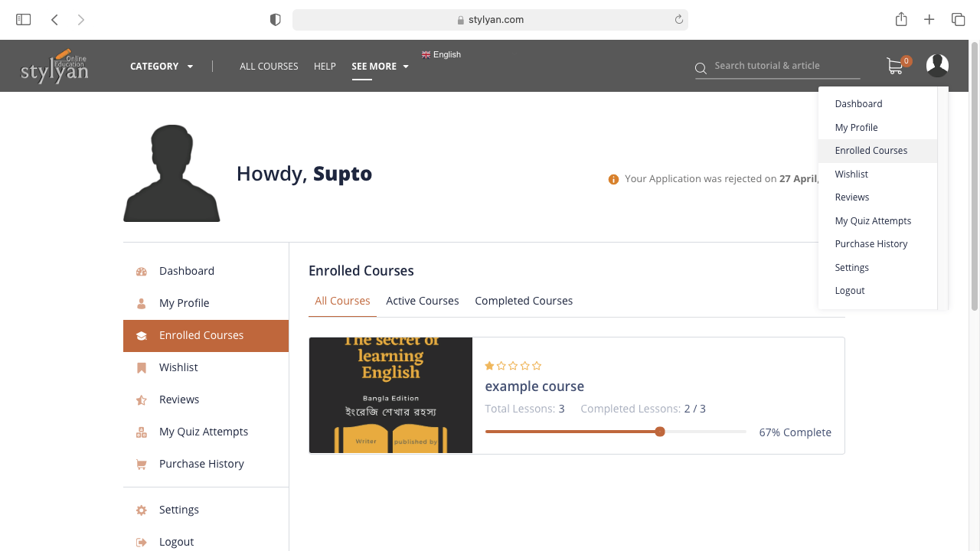Click the Dashboard gauge icon in the sidebar
Image resolution: width=980 pixels, height=551 pixels.
(x=141, y=271)
